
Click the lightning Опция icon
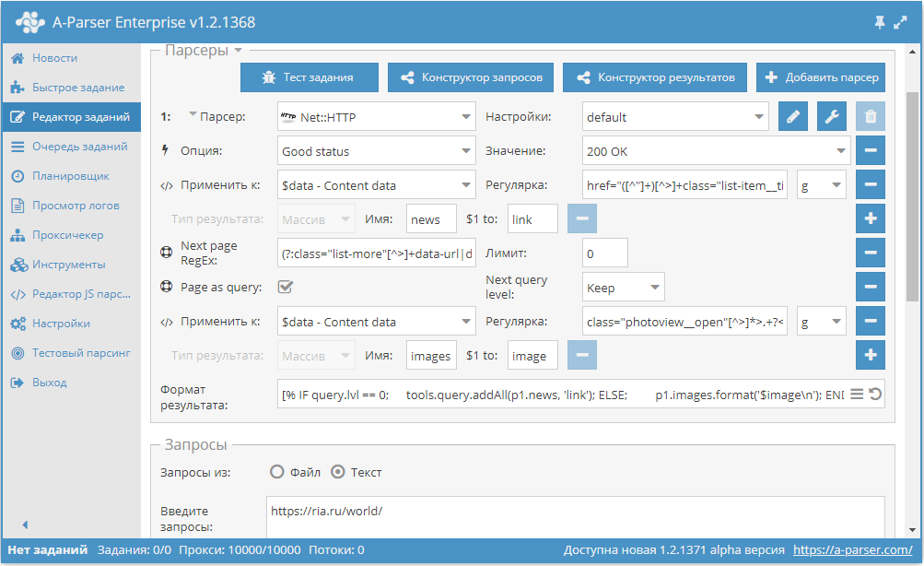[166, 150]
